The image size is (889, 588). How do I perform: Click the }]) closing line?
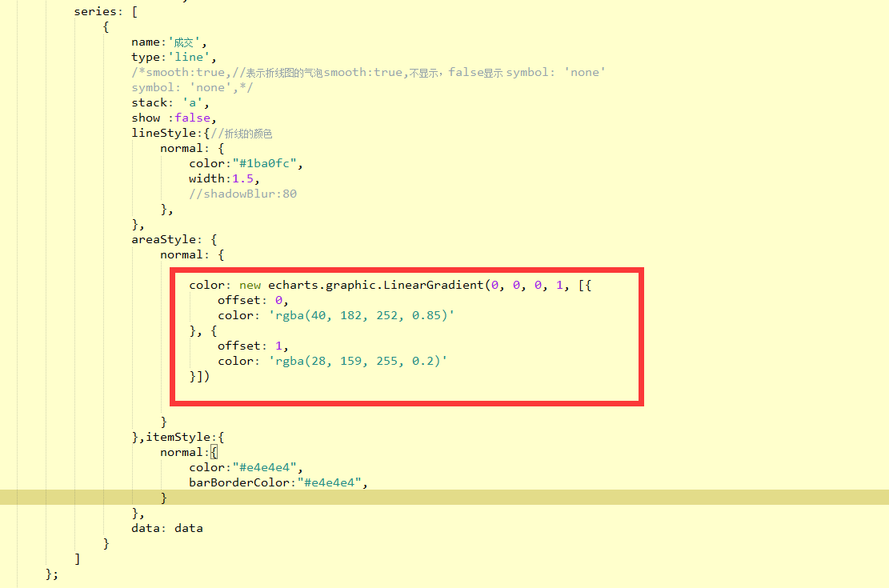pyautogui.click(x=199, y=377)
